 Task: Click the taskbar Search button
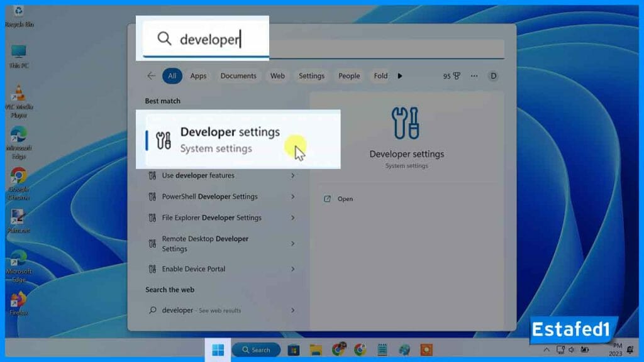click(x=257, y=350)
